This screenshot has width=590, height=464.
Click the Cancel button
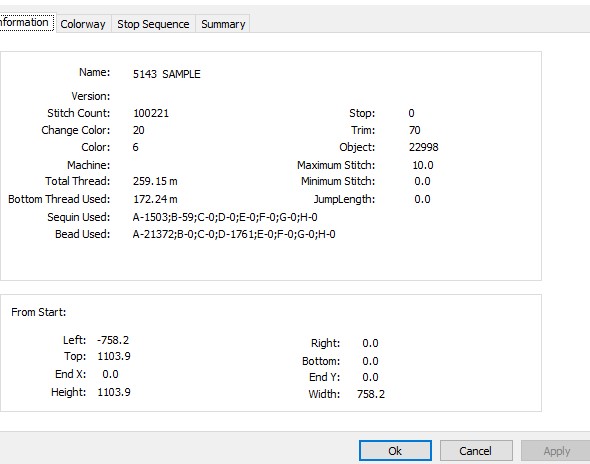476,450
